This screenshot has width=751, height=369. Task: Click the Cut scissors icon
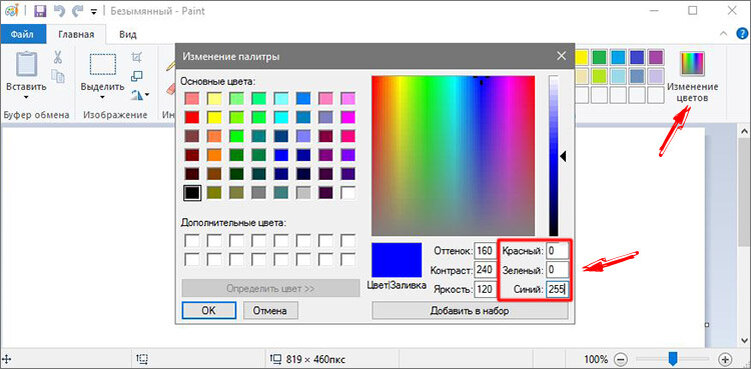[58, 58]
